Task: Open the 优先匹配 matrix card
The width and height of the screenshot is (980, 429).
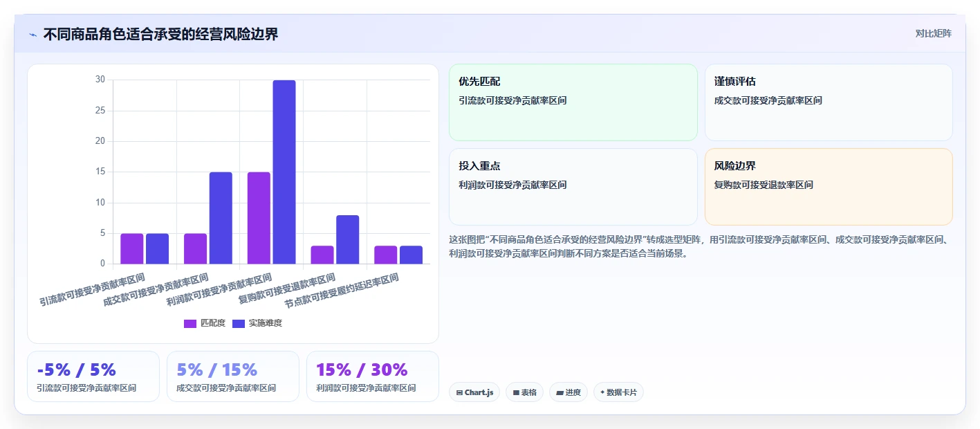Action: pyautogui.click(x=573, y=102)
